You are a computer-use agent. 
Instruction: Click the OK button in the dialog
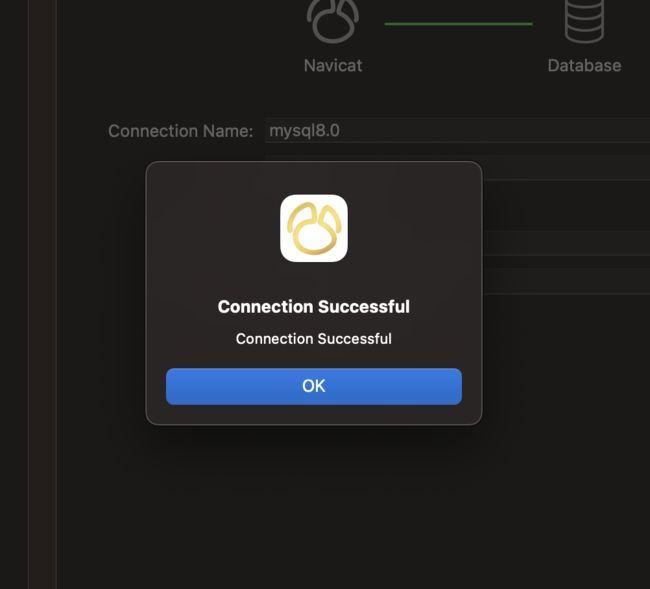[x=314, y=386]
